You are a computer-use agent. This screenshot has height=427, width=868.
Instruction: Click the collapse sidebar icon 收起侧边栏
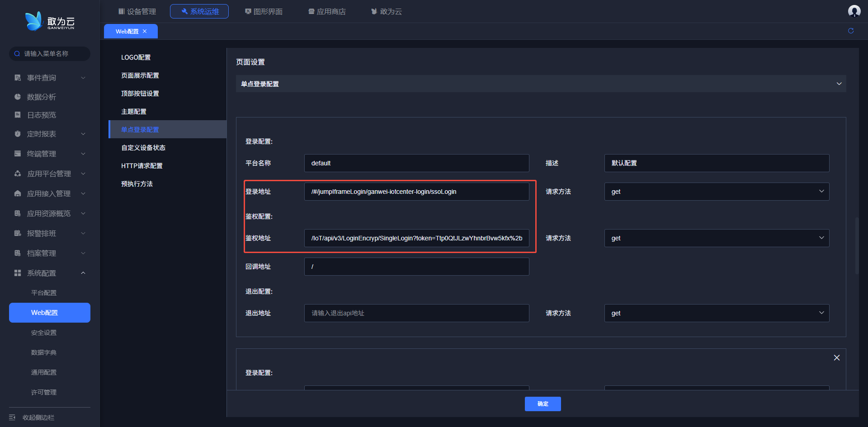click(x=12, y=418)
